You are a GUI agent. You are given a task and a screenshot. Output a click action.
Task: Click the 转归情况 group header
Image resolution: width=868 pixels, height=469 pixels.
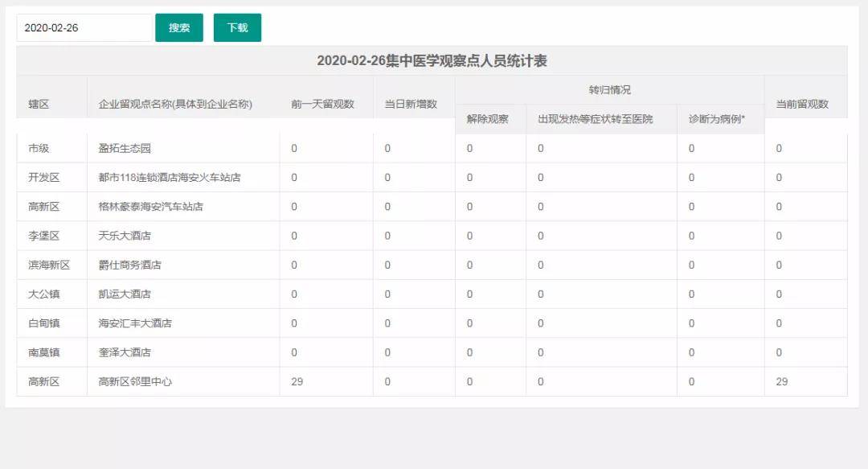(609, 89)
